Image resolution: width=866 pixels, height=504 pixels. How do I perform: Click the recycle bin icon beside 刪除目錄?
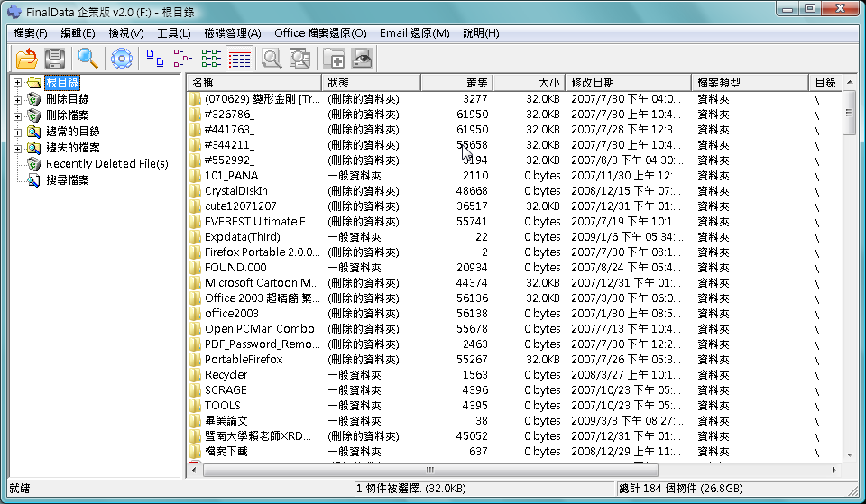pos(35,99)
